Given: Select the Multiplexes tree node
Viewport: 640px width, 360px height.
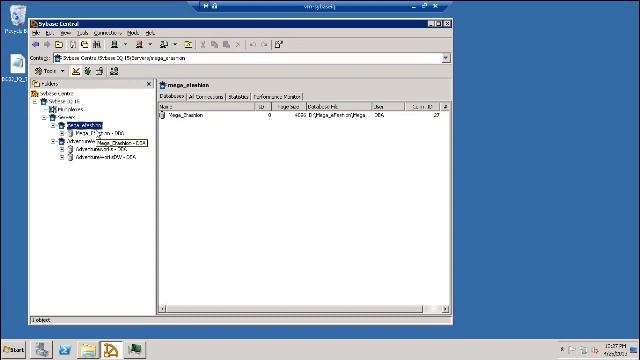Looking at the screenshot, I should 70,109.
